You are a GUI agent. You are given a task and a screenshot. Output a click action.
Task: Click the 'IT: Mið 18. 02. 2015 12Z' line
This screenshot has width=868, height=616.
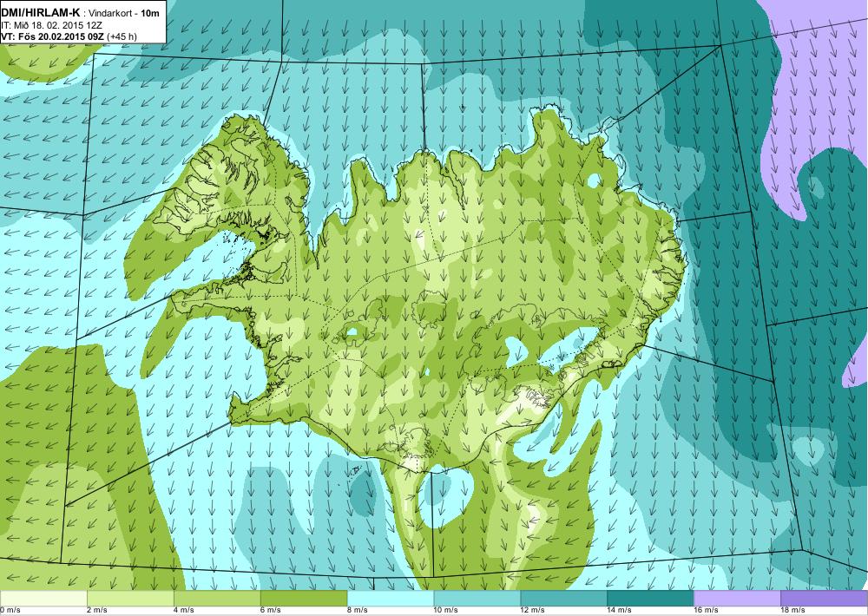tap(51, 25)
